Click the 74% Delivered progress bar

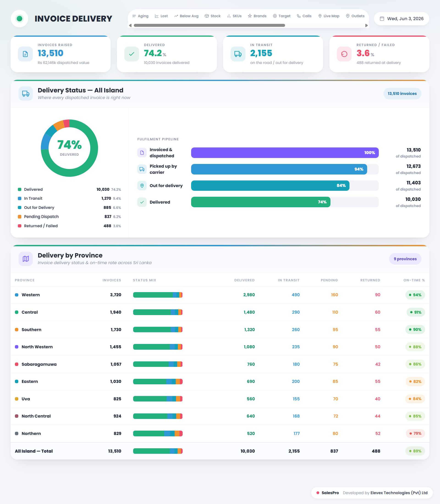click(x=261, y=202)
